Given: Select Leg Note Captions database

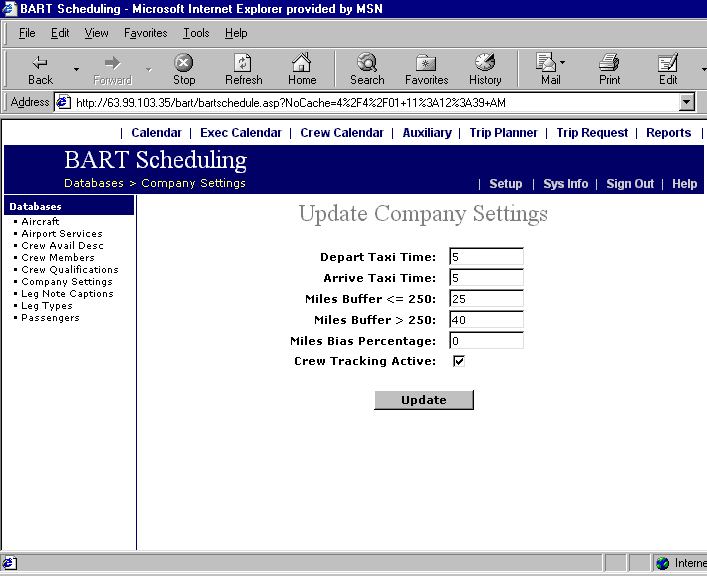Looking at the screenshot, I should coord(67,294).
